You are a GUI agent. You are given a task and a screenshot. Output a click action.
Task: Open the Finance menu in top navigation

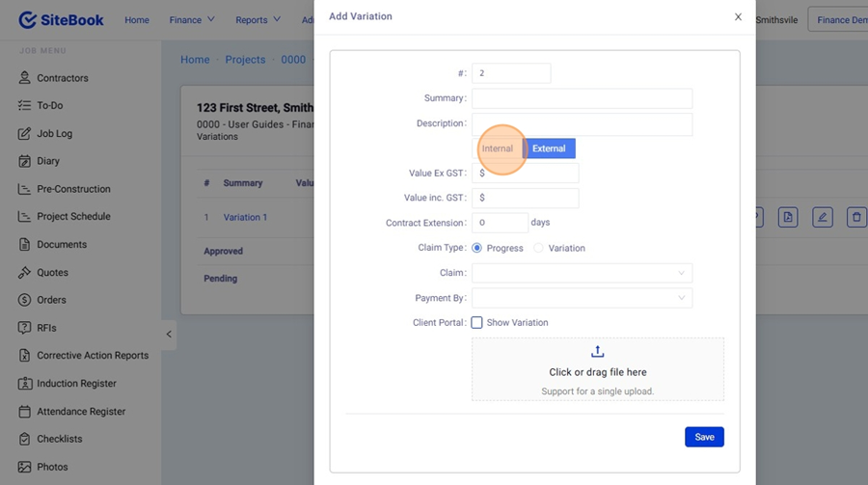(191, 20)
